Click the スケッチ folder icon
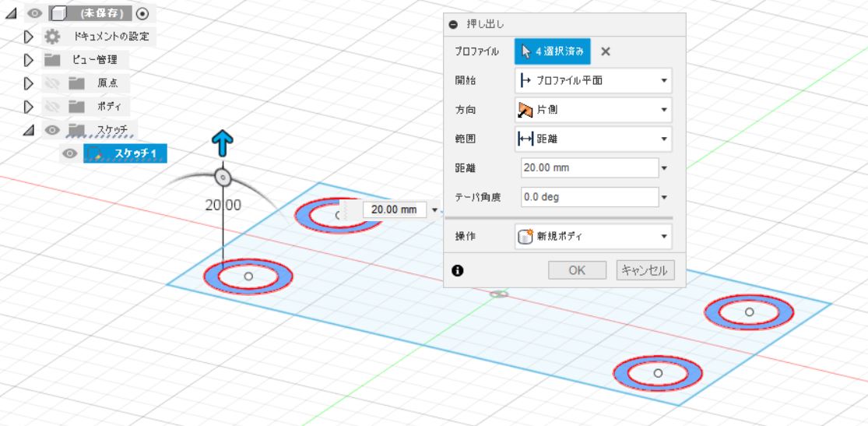 (76, 130)
